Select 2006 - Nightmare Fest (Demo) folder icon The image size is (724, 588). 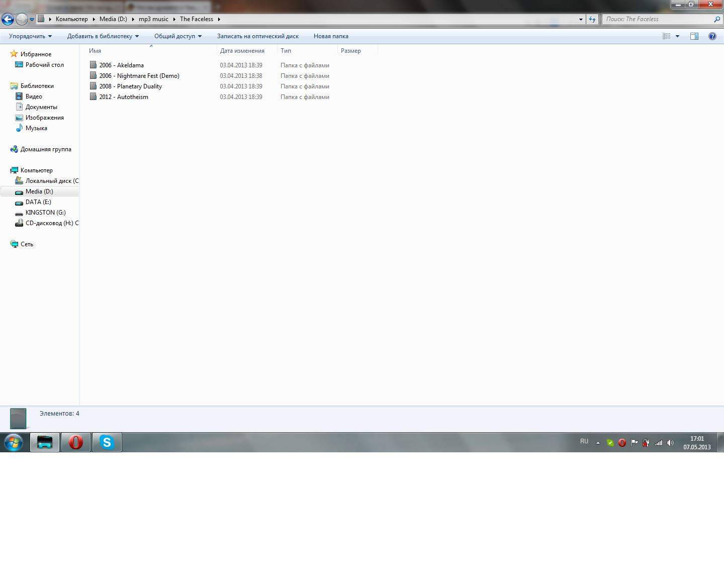click(x=93, y=75)
